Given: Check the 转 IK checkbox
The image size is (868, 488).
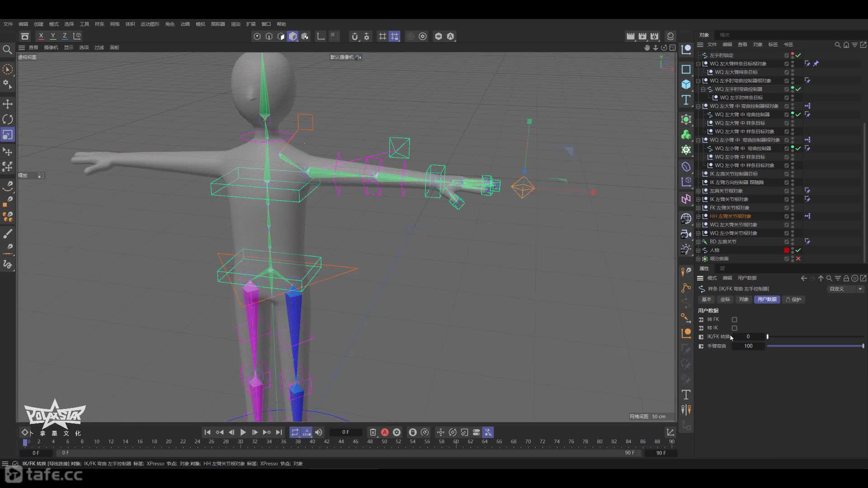Looking at the screenshot, I should (734, 328).
